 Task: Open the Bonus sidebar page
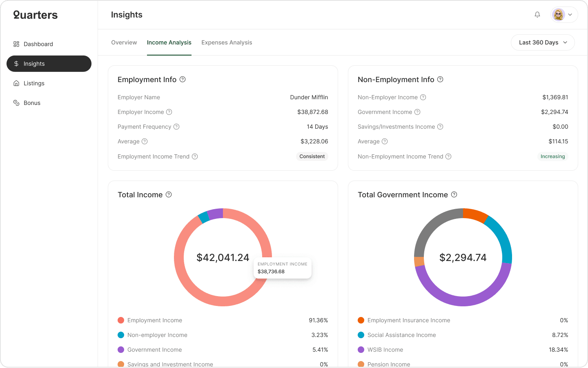point(32,103)
